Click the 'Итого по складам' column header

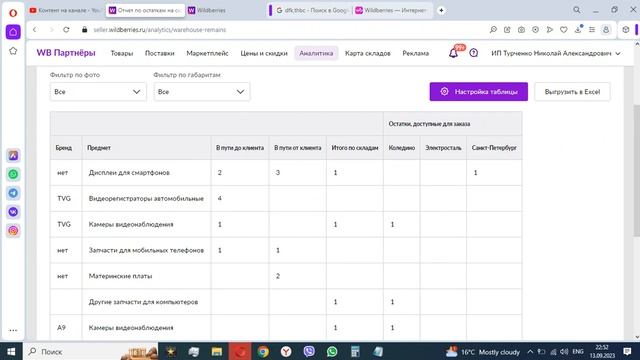[355, 148]
